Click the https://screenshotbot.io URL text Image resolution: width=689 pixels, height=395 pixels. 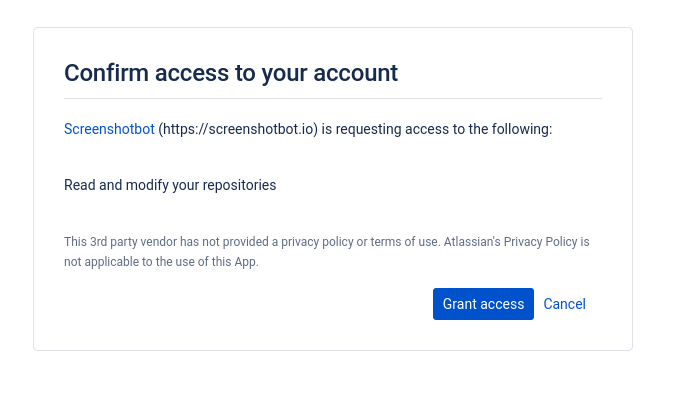pos(238,129)
